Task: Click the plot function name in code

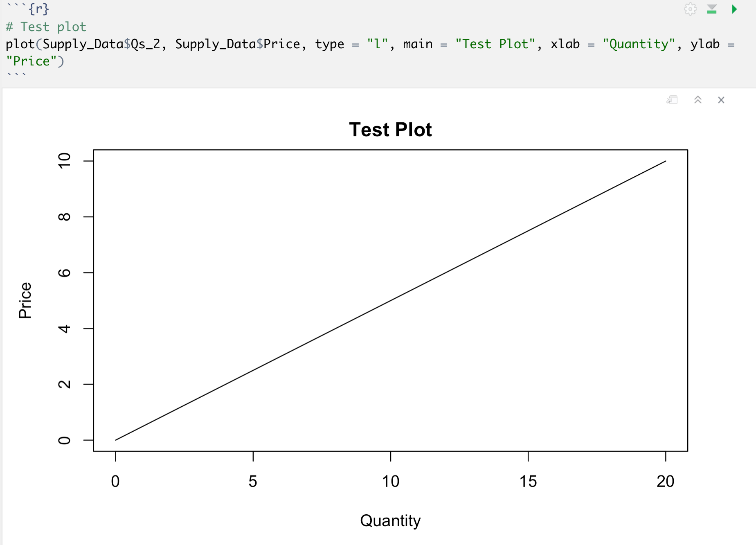Action: pyautogui.click(x=20, y=44)
